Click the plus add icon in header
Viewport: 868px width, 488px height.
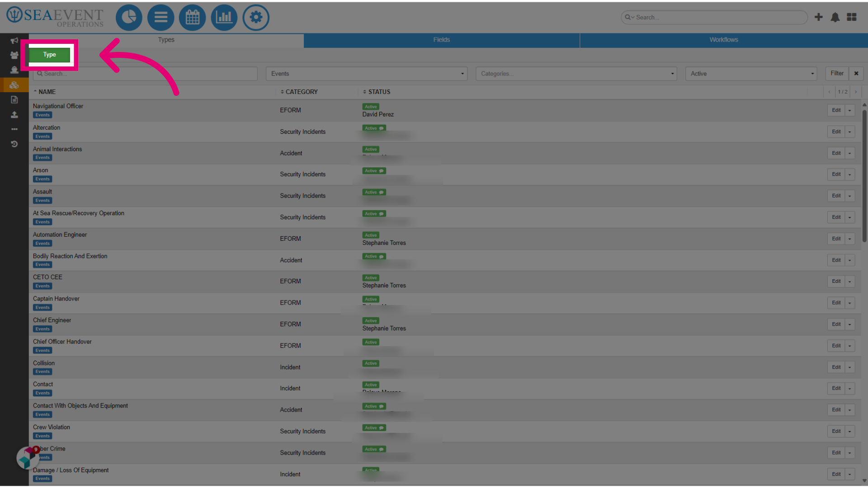818,17
